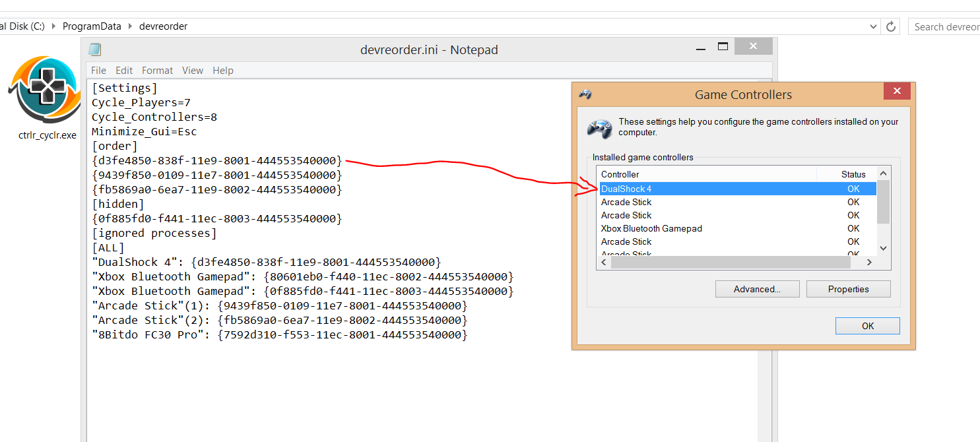Viewport: 980px width, 442px height.
Task: Click the controller list vertical scrollbar thumb
Action: 884,202
